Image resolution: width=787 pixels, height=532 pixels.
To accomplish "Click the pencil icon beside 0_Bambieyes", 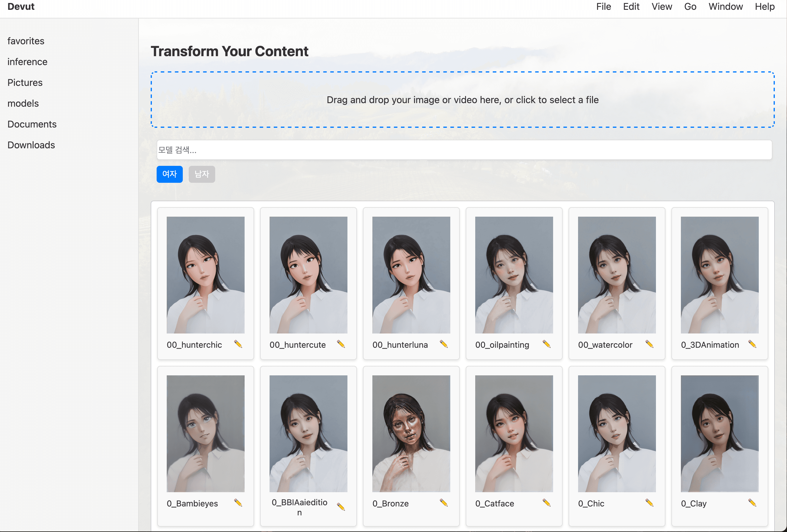I will tap(238, 503).
